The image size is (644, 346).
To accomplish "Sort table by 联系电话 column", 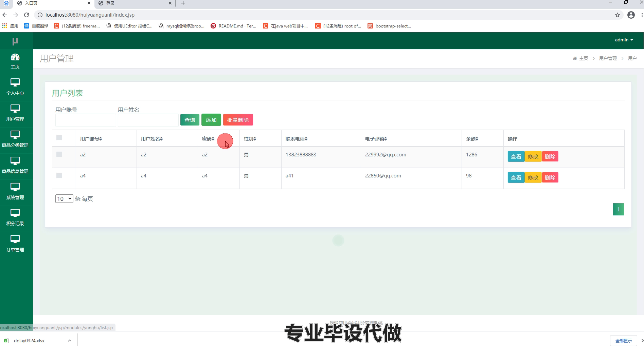I will click(x=297, y=139).
